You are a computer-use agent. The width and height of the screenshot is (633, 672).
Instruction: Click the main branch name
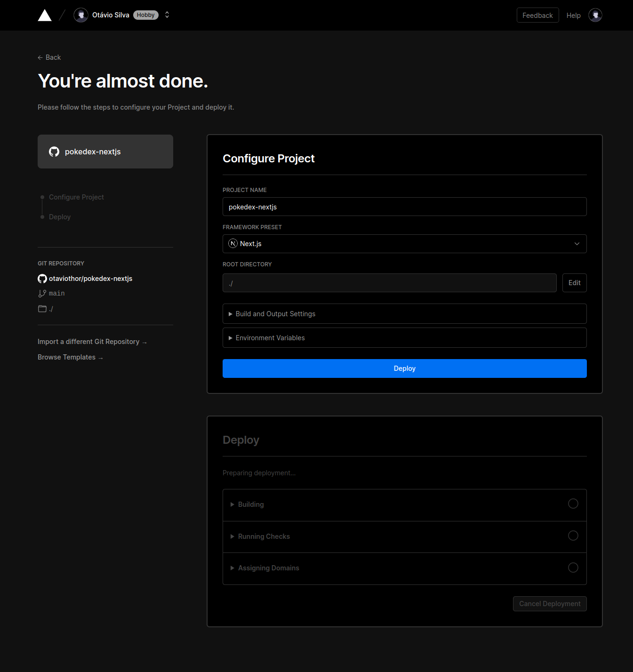coord(57,294)
